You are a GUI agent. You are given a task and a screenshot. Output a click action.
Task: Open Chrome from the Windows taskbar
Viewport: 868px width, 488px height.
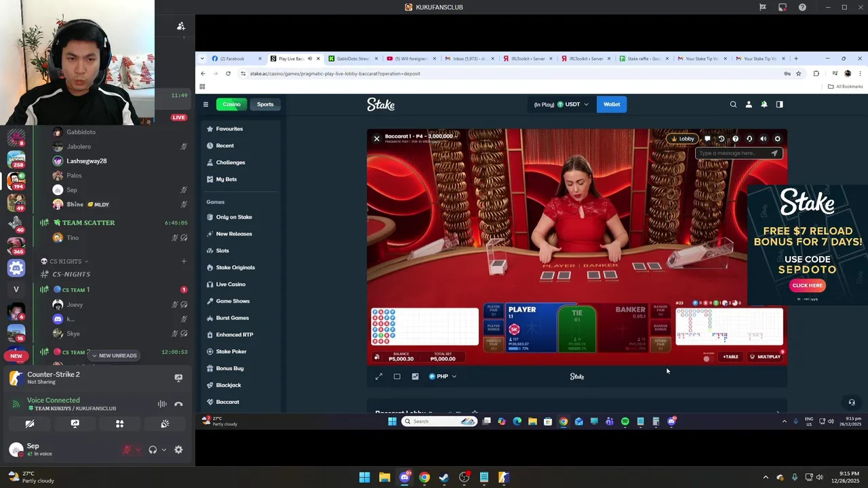click(425, 477)
